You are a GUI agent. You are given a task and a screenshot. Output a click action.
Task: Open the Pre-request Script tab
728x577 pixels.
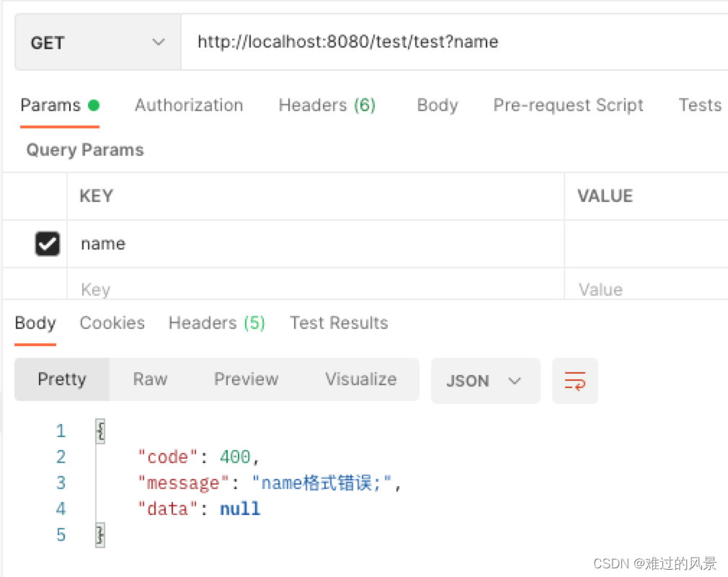tap(568, 105)
